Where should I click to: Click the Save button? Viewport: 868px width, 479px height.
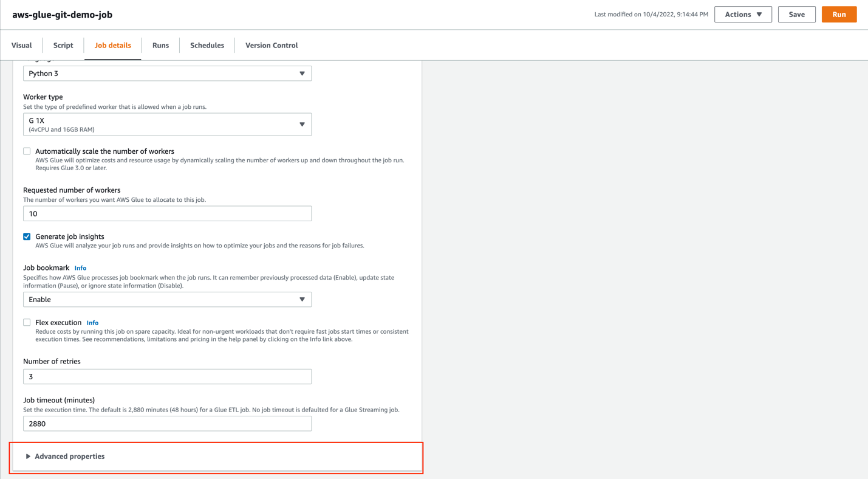click(x=796, y=15)
